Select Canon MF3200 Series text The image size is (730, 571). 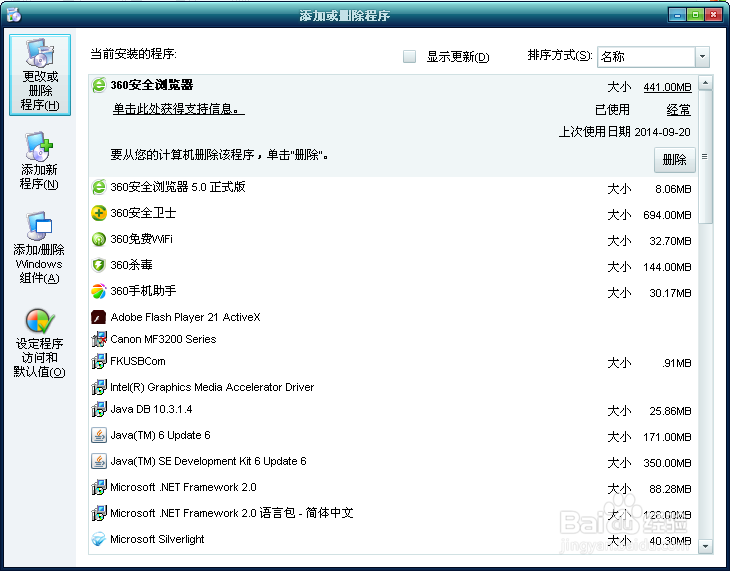163,339
